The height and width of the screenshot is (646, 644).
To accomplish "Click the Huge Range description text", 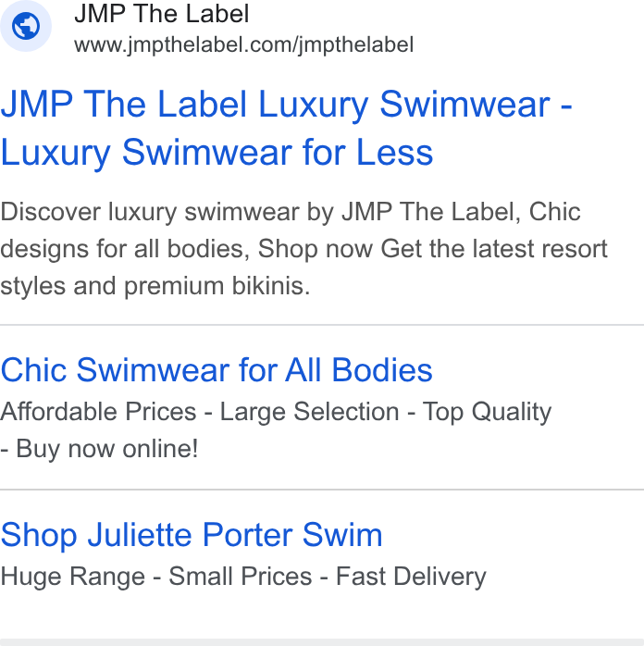I will [72, 577].
